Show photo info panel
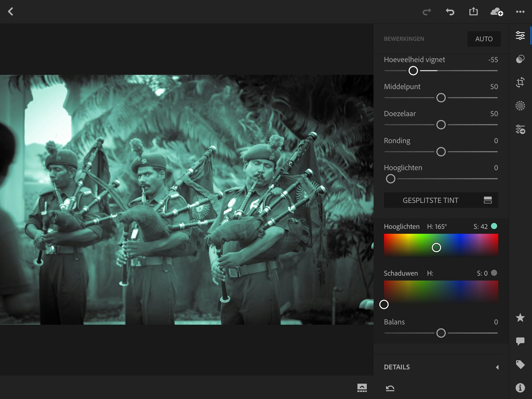Viewport: 532px width, 399px height. (520, 388)
